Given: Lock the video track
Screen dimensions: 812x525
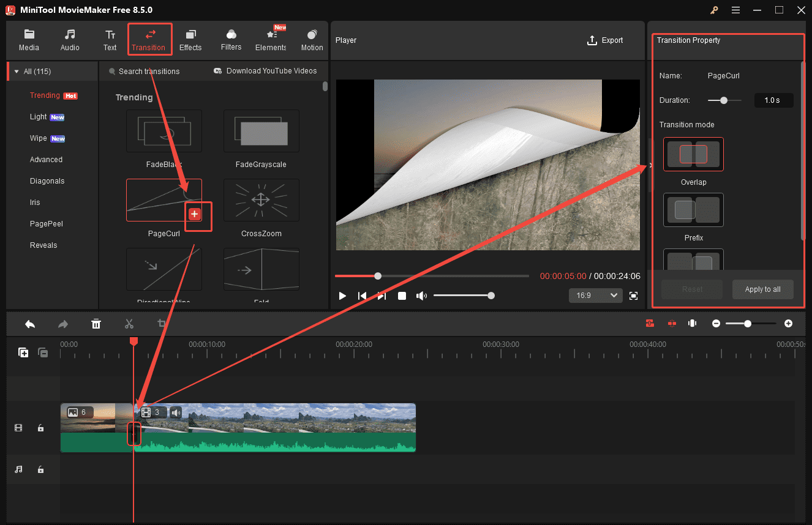Looking at the screenshot, I should pyautogui.click(x=40, y=428).
